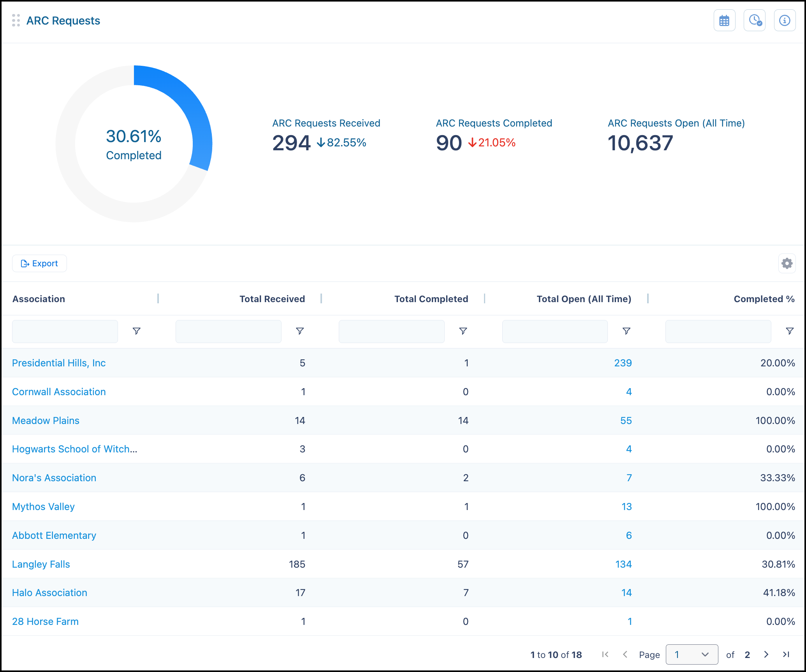Click the clock schedule icon

pos(755,21)
